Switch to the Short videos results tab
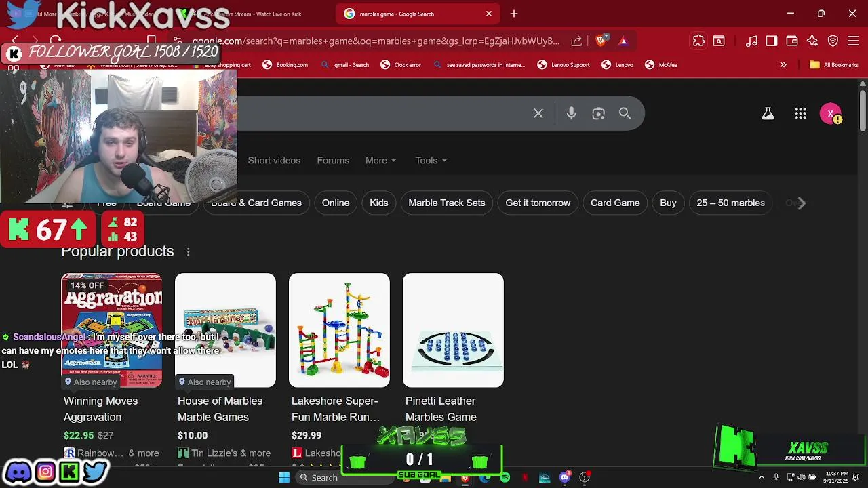 pos(274,161)
